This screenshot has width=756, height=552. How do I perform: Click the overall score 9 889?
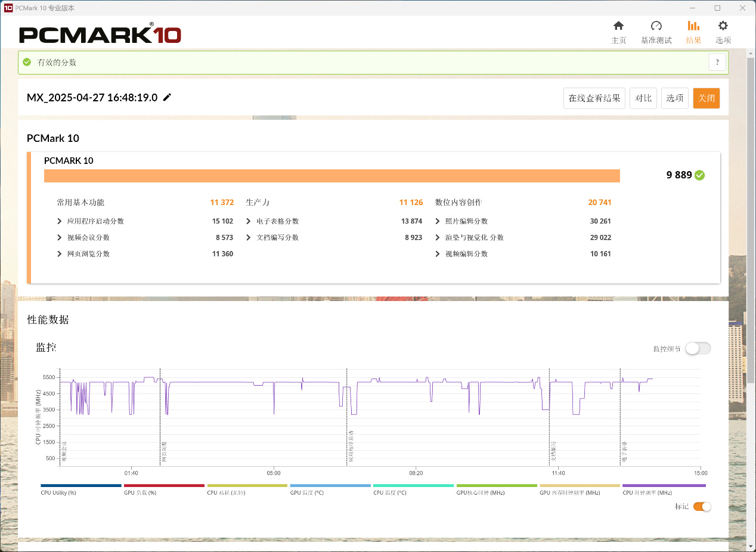coord(679,175)
